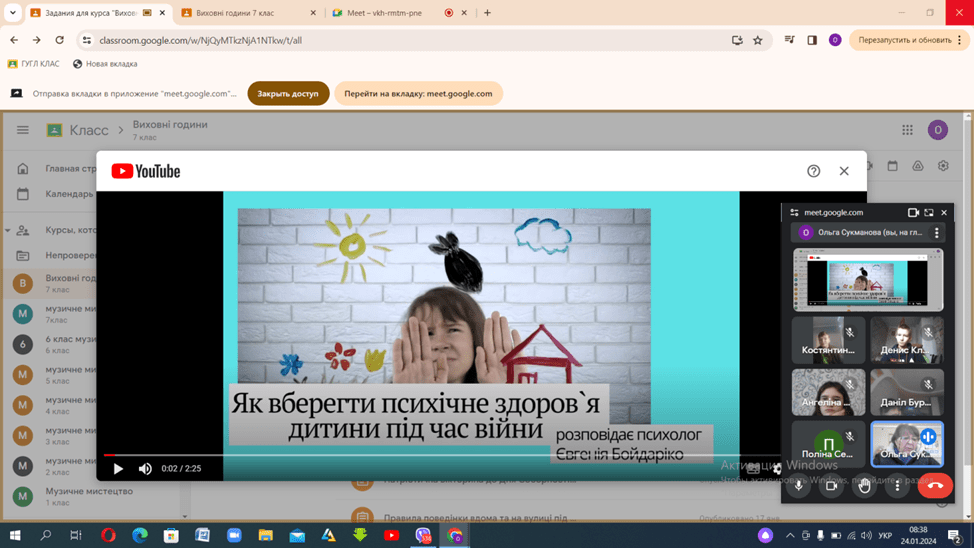Screen dimensions: 974x548
Task: Open the Classroom settings gear
Action: click(943, 166)
